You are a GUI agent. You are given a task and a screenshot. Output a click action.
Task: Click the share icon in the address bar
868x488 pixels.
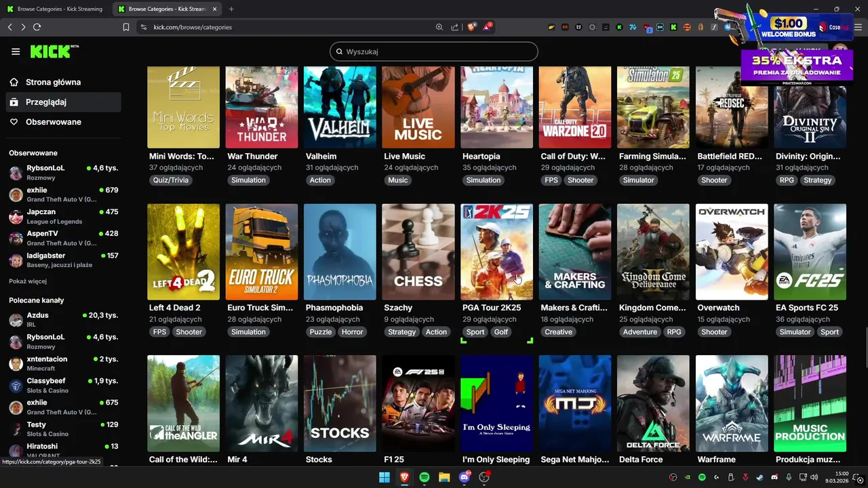(x=454, y=27)
